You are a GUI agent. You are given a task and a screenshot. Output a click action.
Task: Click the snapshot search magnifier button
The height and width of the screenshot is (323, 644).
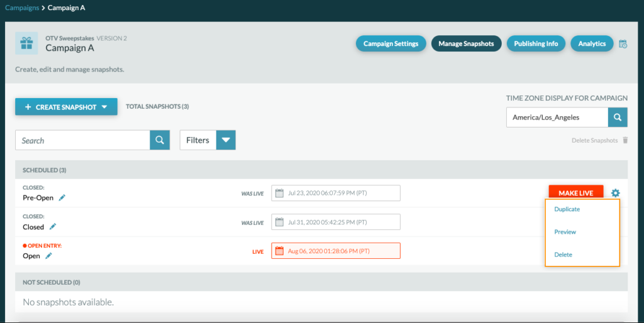click(x=160, y=140)
